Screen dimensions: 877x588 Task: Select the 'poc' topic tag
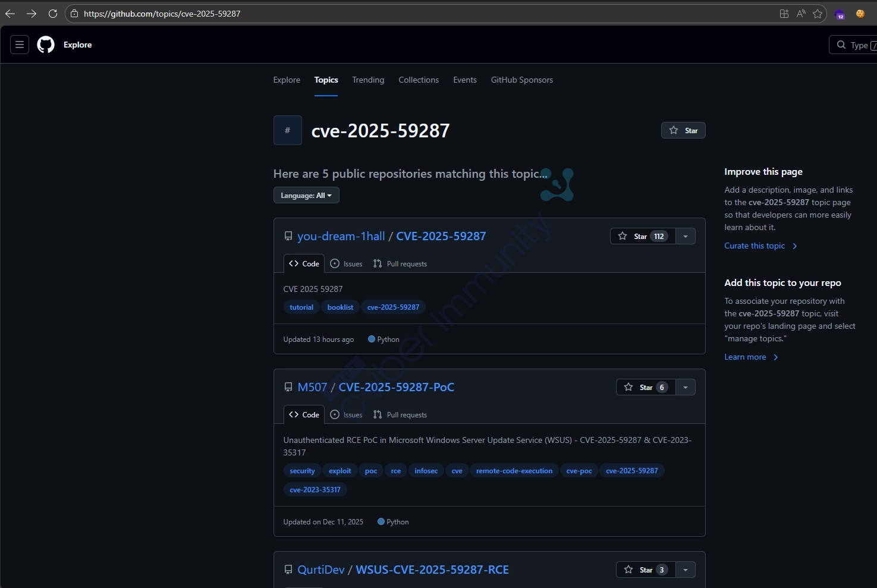pos(371,471)
